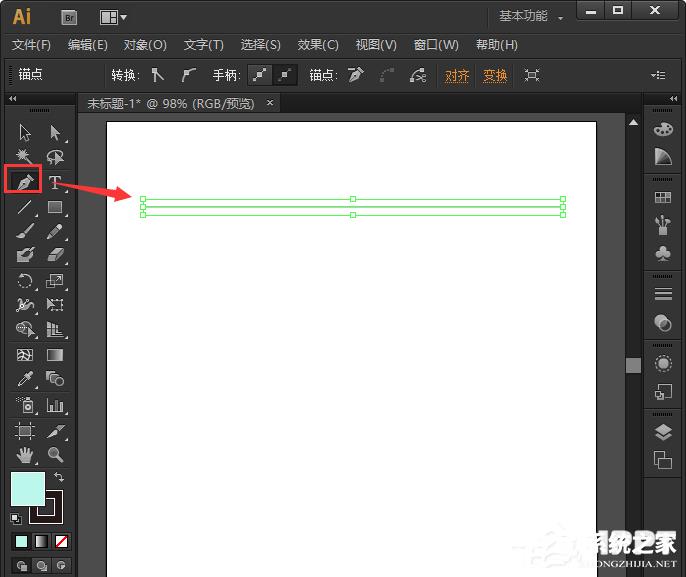This screenshot has width=686, height=577.
Task: Select the Scale tool
Action: tap(55, 280)
